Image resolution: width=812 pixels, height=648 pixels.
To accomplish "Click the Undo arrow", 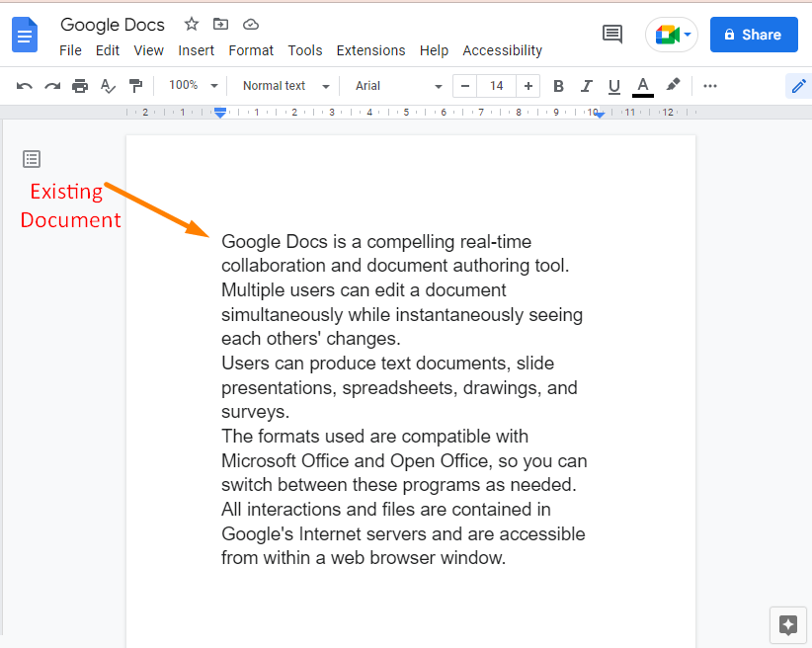I will [x=25, y=86].
